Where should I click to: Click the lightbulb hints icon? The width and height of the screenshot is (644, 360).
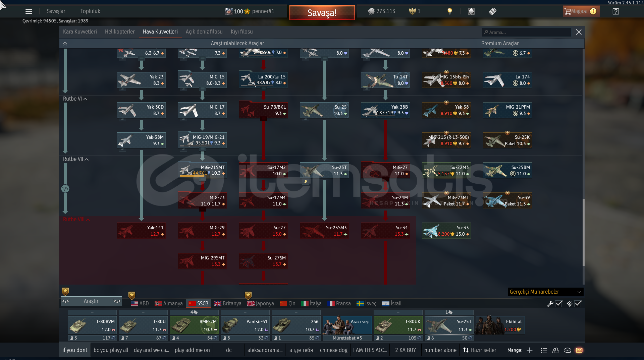coord(450,11)
